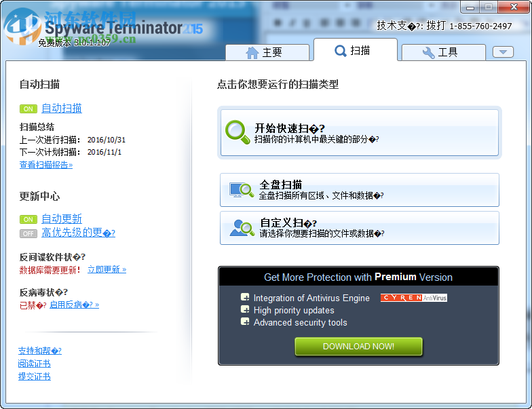The image size is (532, 409).
Task: Start quick scan with 开始快速扫描 button
Action: pos(360,133)
